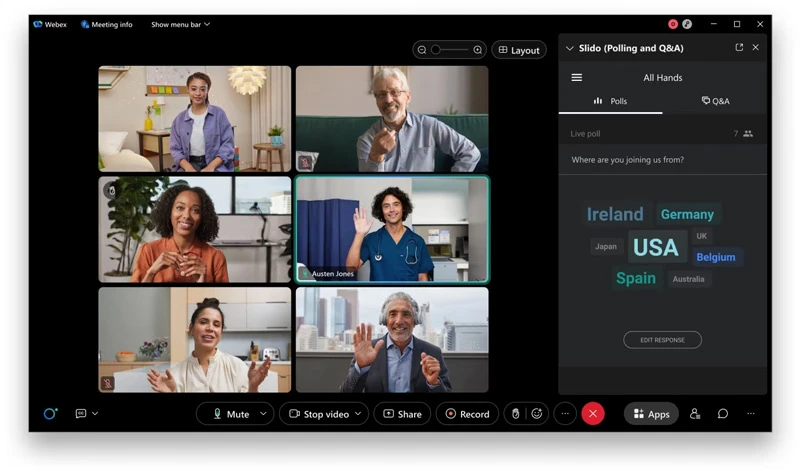Click the Webex Assistant icon
Screen dimensions: 800x474
50,414
